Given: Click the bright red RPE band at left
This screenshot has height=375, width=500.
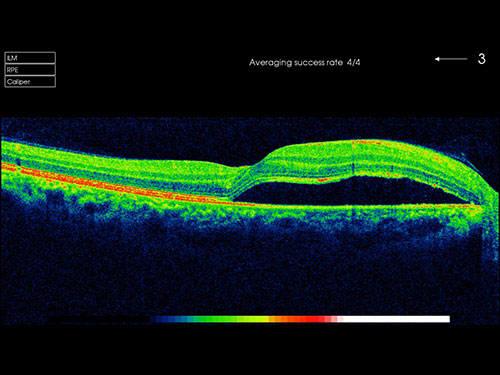Looking at the screenshot, I should 100,183.
